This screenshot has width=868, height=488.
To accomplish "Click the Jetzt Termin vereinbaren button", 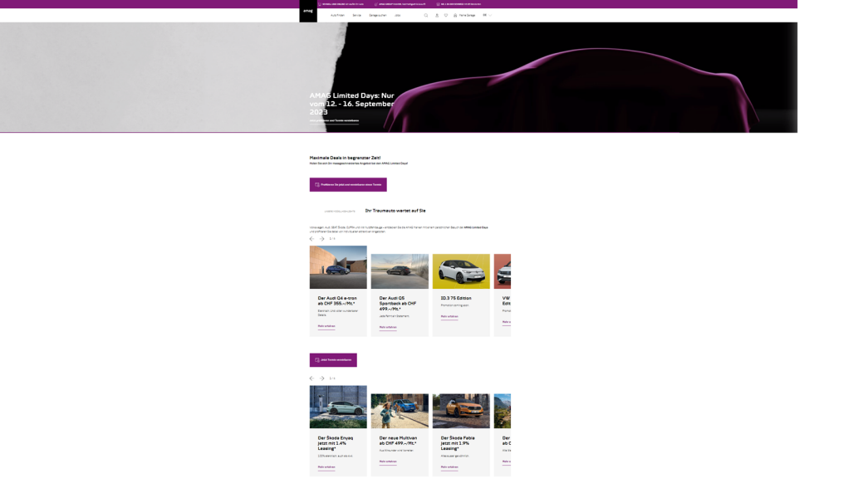I will pyautogui.click(x=333, y=360).
